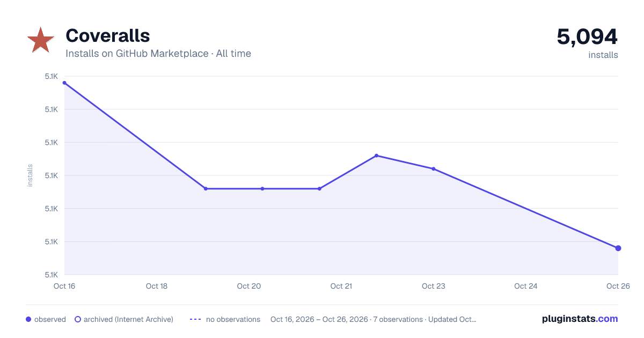Click the 'Oct 26' axis label
644x338 pixels.
click(x=618, y=286)
